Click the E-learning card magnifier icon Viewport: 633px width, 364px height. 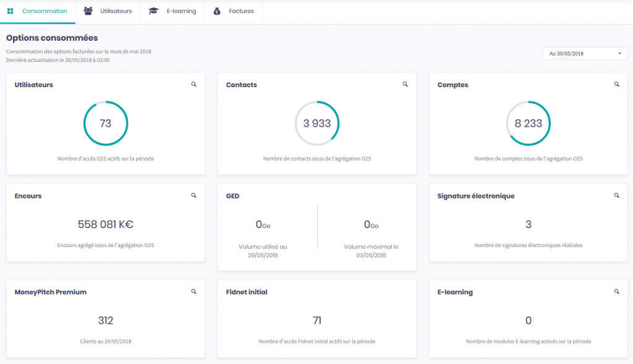(x=616, y=291)
